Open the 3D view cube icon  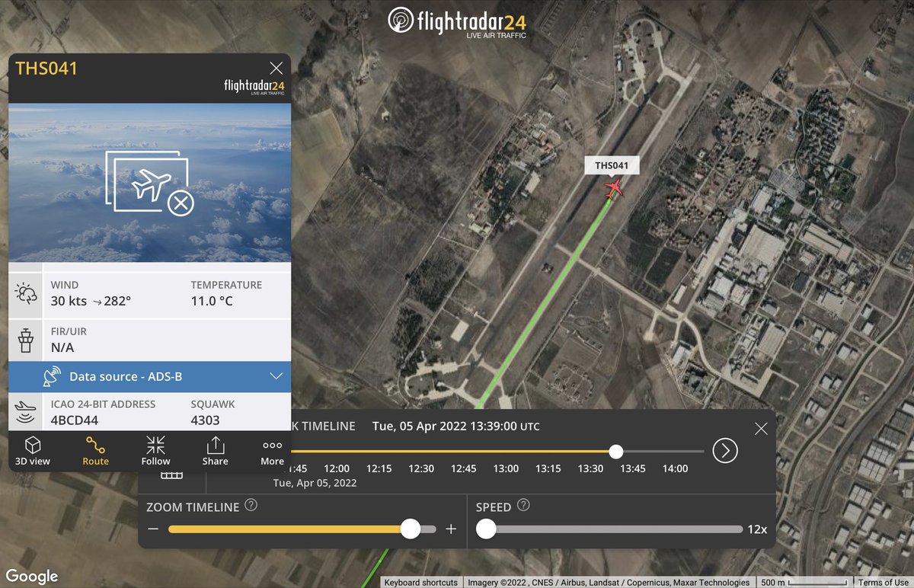[x=33, y=446]
